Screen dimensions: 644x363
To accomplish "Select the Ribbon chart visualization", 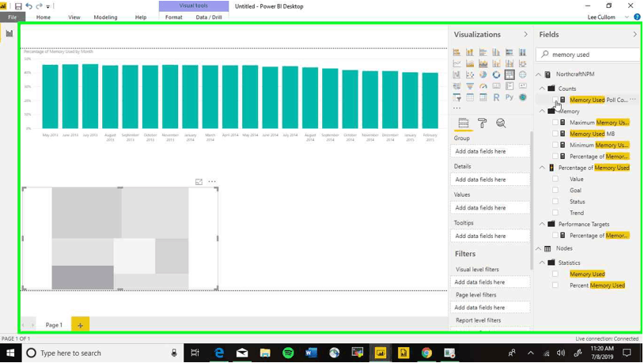I will point(522,63).
